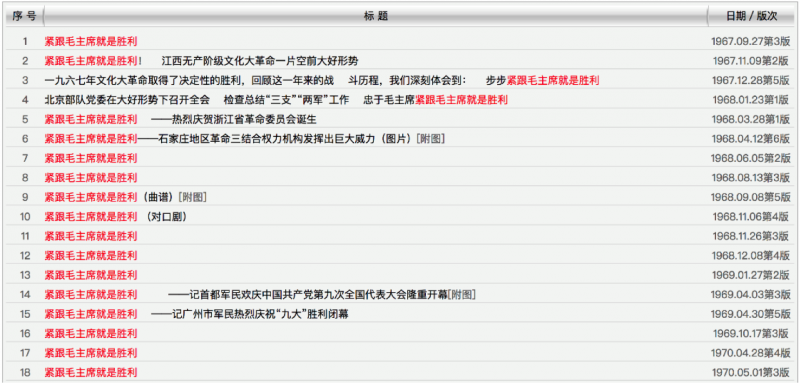This screenshot has width=800, height=383.
Task: Click serial number 1 in 序号 column
Action: [26, 41]
